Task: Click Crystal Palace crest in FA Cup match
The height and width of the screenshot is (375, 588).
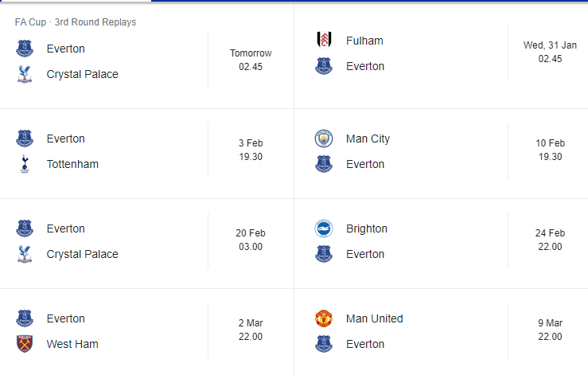Action: click(25, 74)
